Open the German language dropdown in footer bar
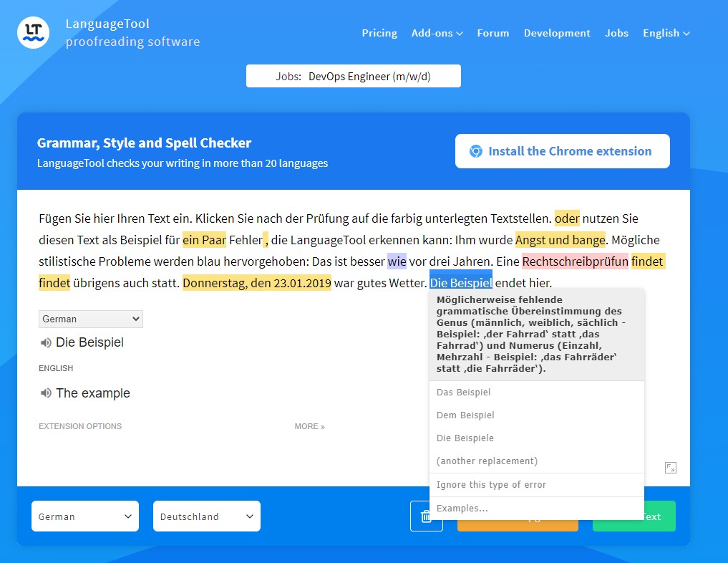 click(85, 516)
